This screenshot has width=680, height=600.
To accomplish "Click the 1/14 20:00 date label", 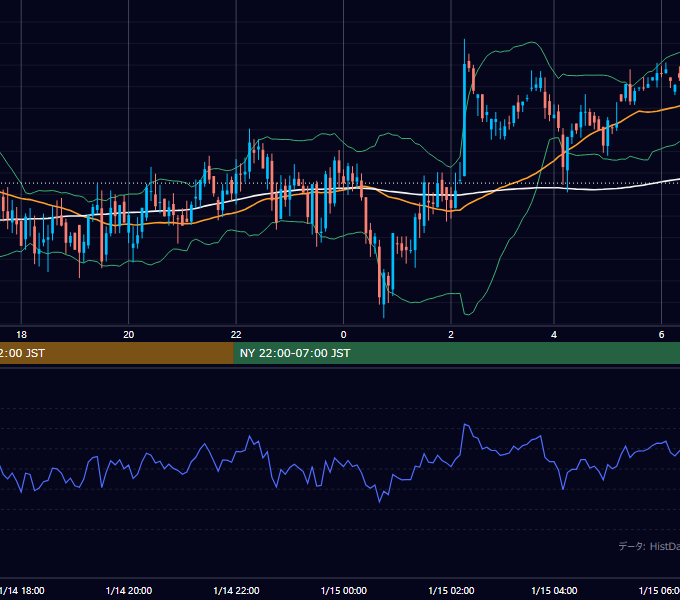I will [129, 590].
